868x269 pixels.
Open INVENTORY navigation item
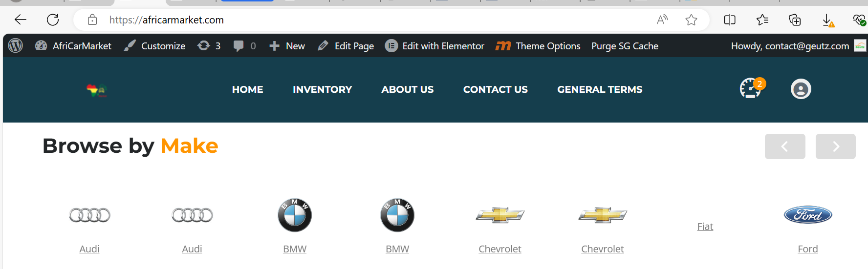pyautogui.click(x=322, y=89)
